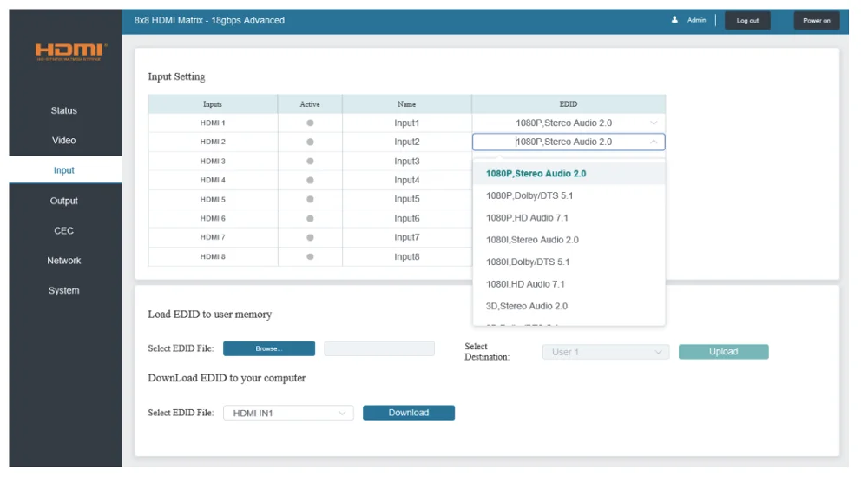Viewport: 868px width, 477px height.
Task: Click the HDMI 8 active status indicator
Action: tap(310, 256)
